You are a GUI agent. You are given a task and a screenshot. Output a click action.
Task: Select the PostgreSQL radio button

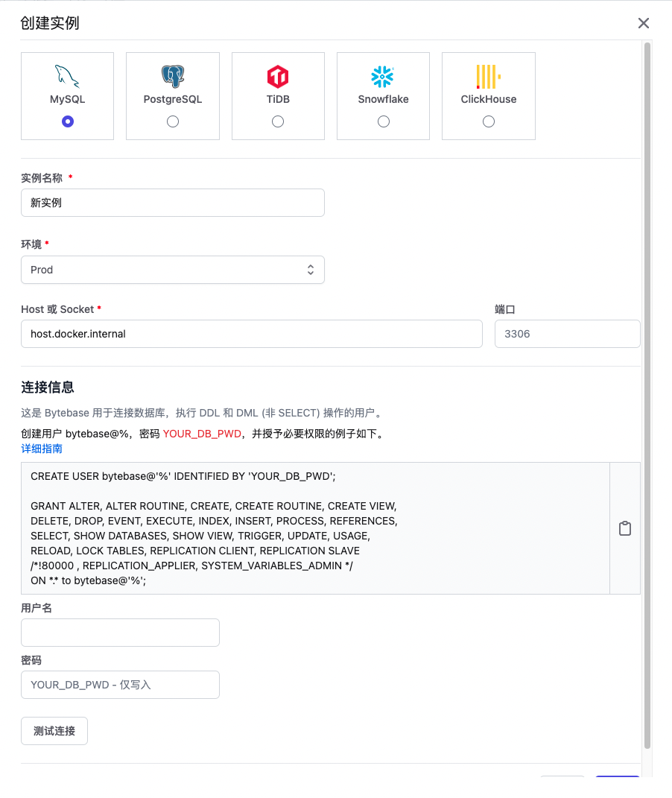coord(173,121)
